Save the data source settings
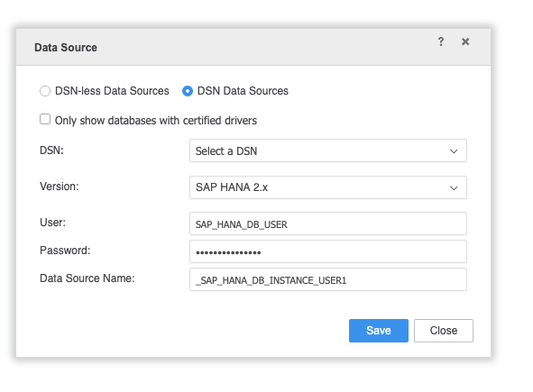Viewport: 533px width, 392px height. click(379, 331)
